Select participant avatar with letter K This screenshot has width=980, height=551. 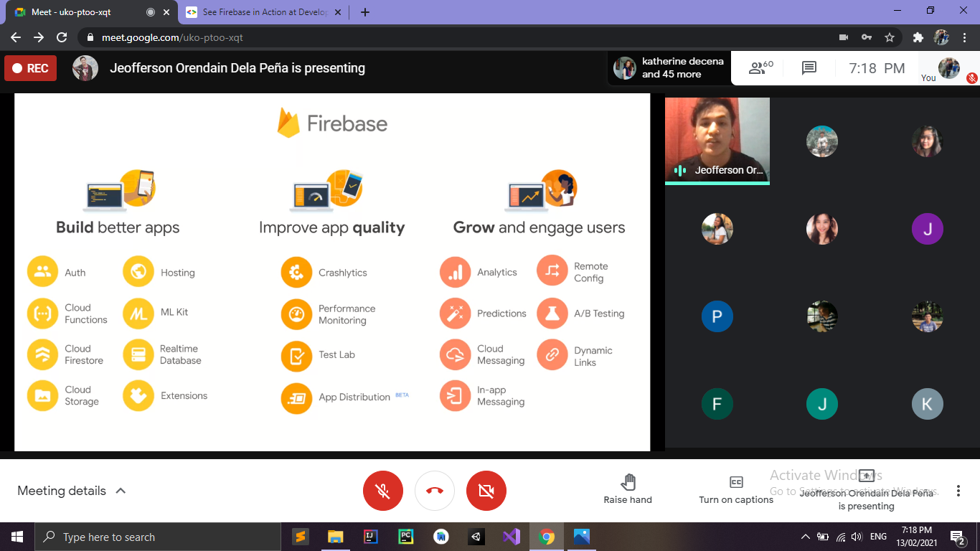click(927, 404)
